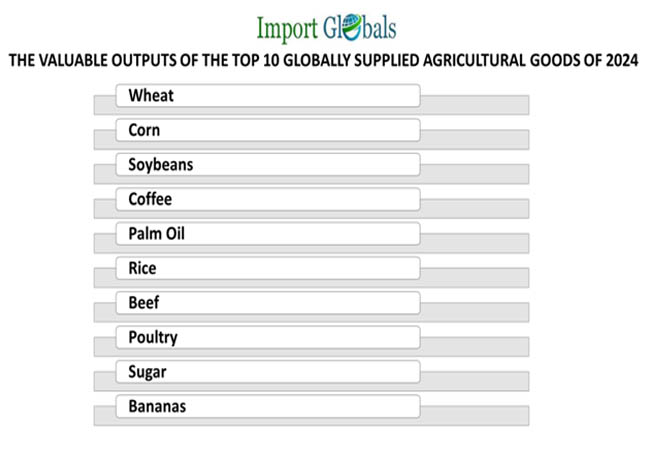650x450 pixels.
Task: Choose the Soybeans entry
Action: 267,165
